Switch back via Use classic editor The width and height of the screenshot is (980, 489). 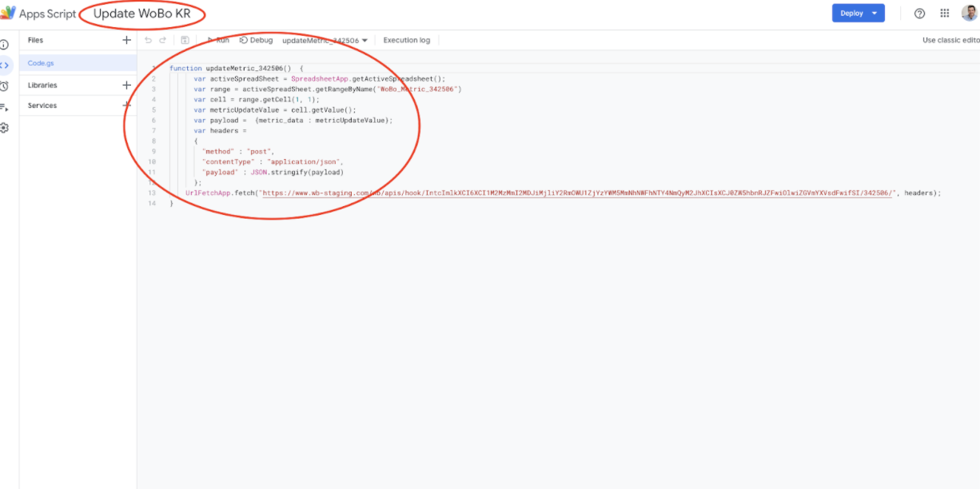pos(950,40)
